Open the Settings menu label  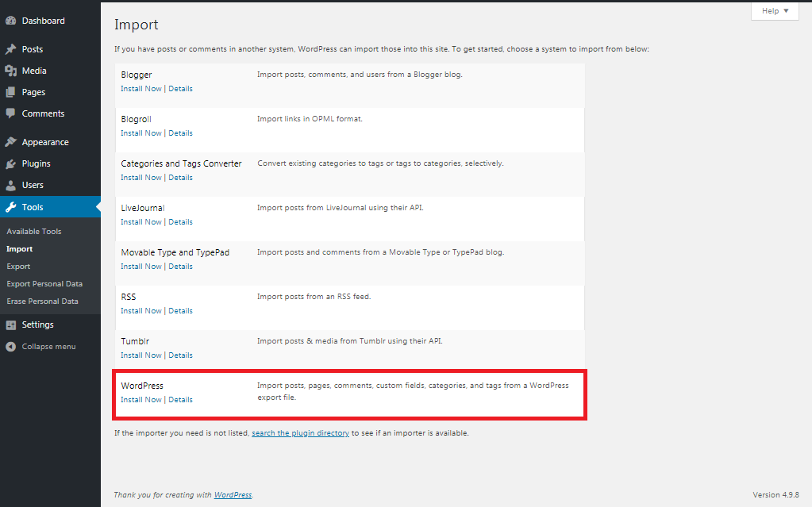[x=38, y=325]
